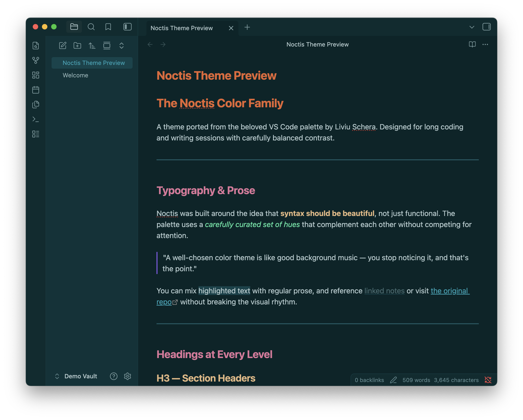The image size is (523, 420).
Task: Toggle the right sidebar
Action: pos(486,27)
